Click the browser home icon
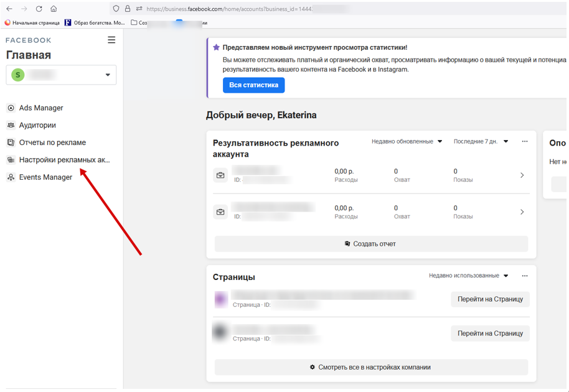 coord(54,9)
